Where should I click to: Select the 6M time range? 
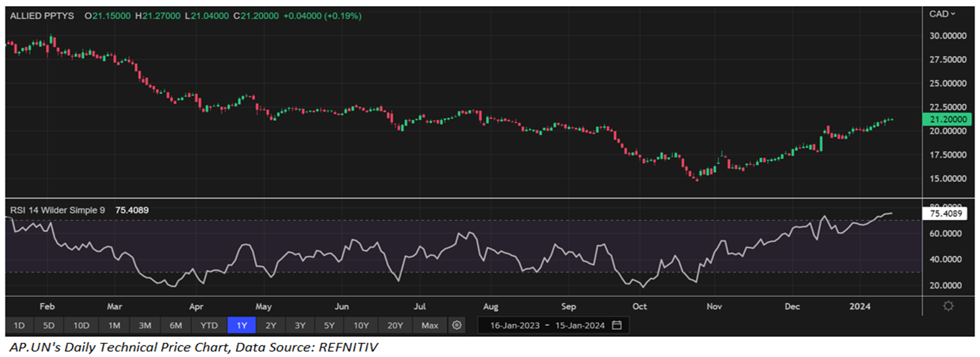tap(176, 326)
